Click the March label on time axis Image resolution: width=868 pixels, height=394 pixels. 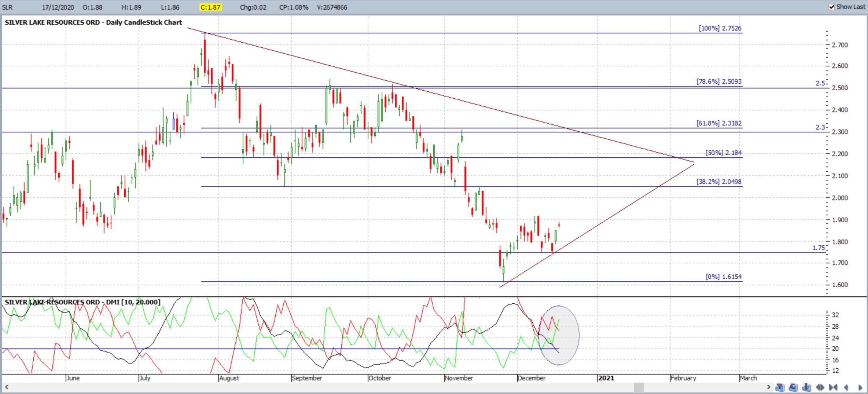[748, 378]
